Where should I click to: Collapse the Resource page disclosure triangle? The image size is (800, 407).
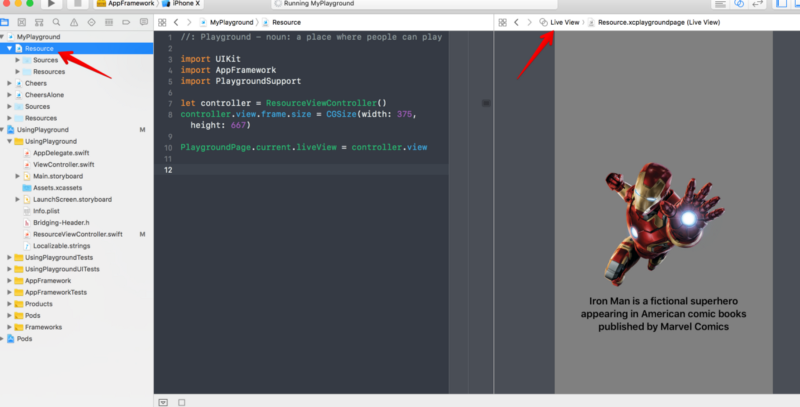(x=10, y=48)
